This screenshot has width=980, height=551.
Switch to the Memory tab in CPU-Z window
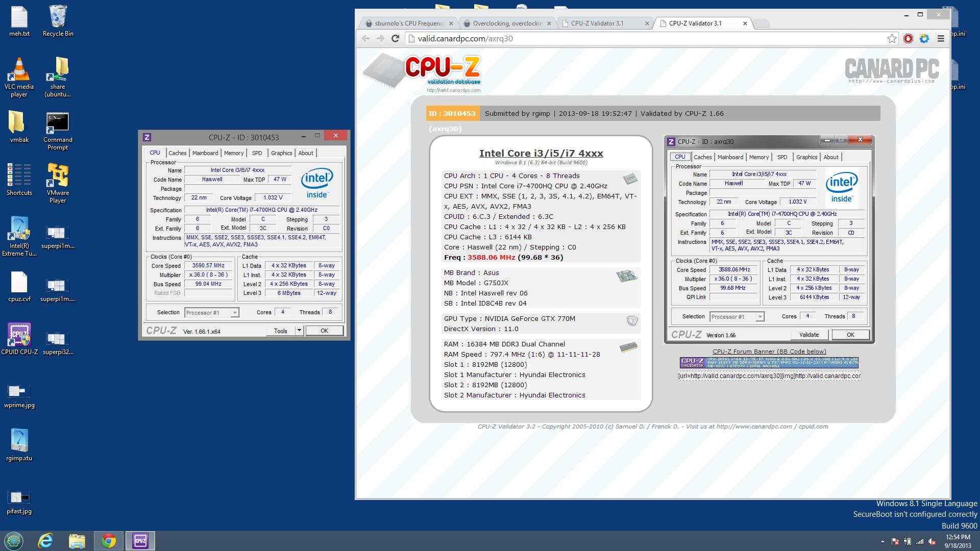point(234,153)
